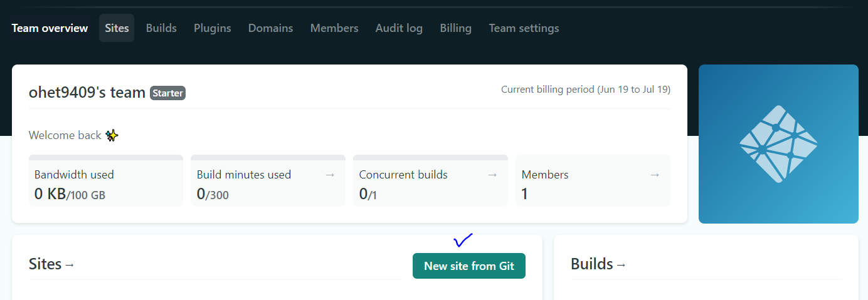Go to the Plugins tab
The width and height of the screenshot is (868, 300).
[212, 28]
